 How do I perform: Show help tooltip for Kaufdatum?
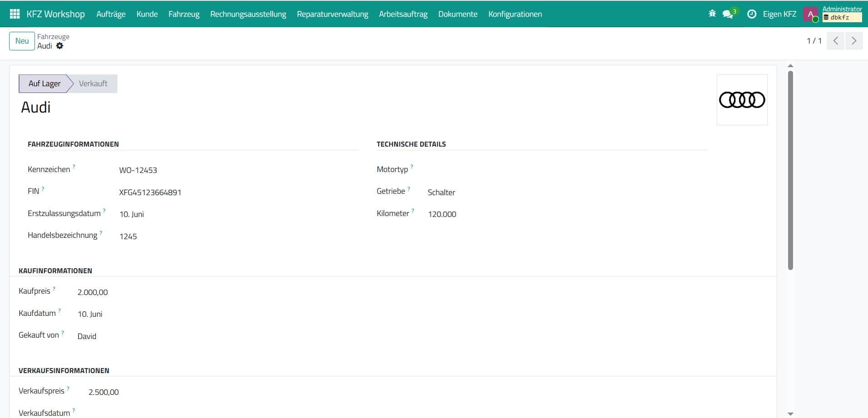(59, 310)
